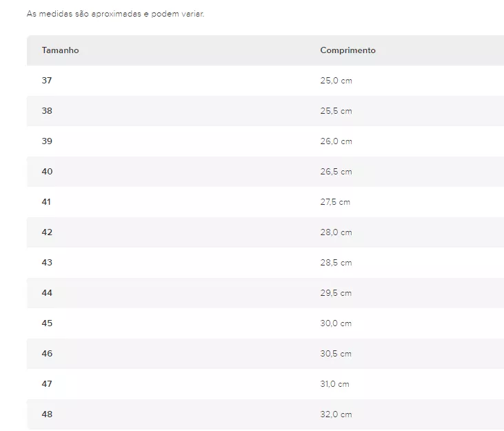The height and width of the screenshot is (431, 504).
Task: Click the Tamanho column header
Action: click(60, 50)
